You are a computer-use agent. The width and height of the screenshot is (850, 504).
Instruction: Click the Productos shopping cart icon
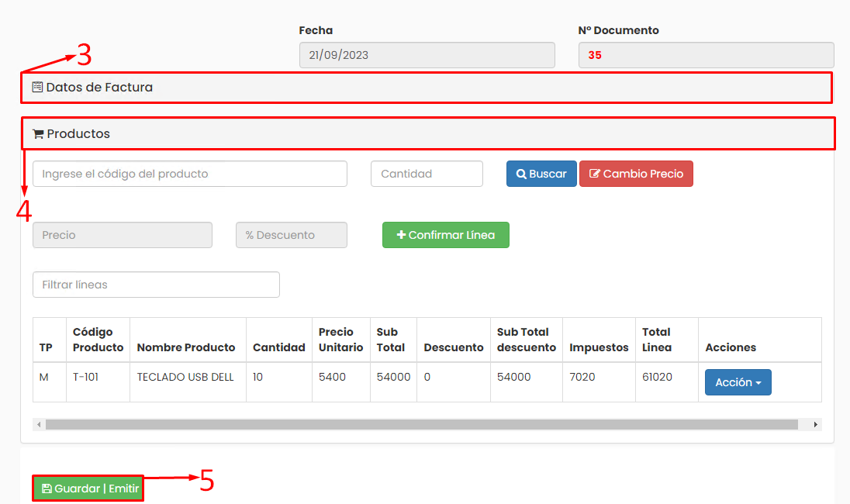(x=38, y=134)
